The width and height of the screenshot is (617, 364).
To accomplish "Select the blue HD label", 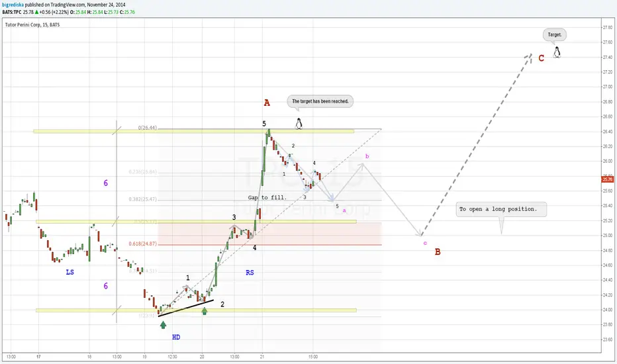I will coord(176,338).
